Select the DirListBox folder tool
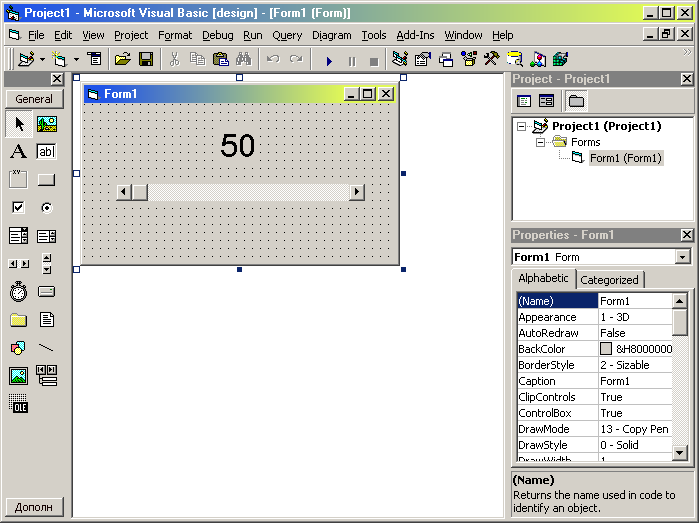The width and height of the screenshot is (699, 523). [18, 320]
